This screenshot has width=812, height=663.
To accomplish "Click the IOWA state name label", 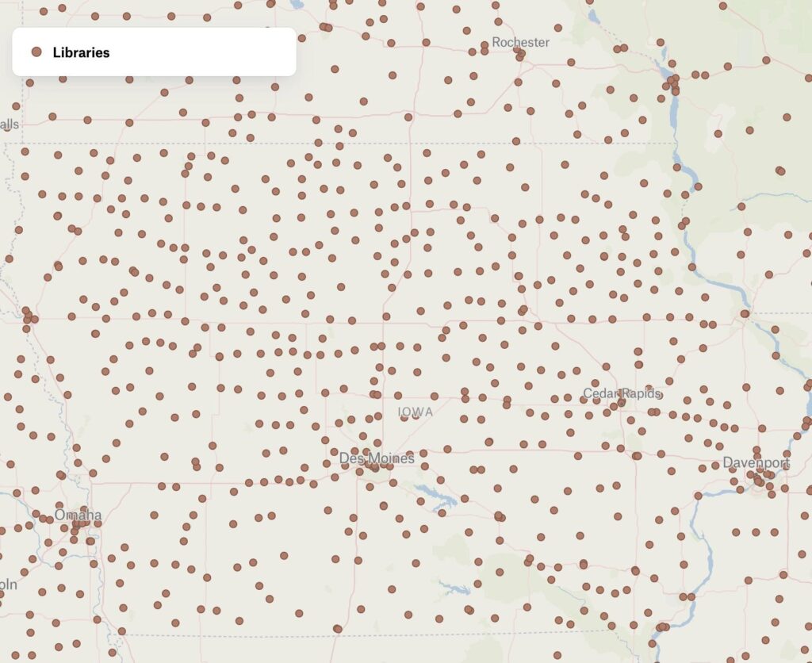I will coord(416,412).
